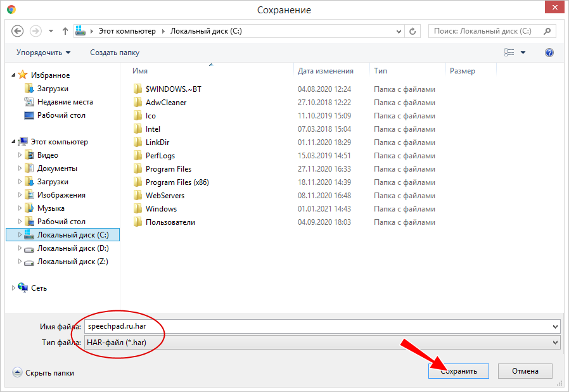Open view options dropdown arrow
This screenshot has height=392, width=569.
[x=523, y=53]
